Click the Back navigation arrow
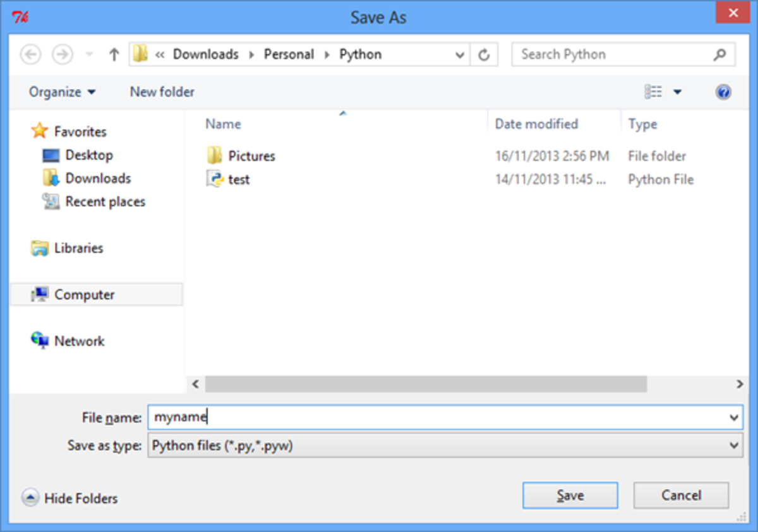The image size is (758, 532). coord(30,54)
